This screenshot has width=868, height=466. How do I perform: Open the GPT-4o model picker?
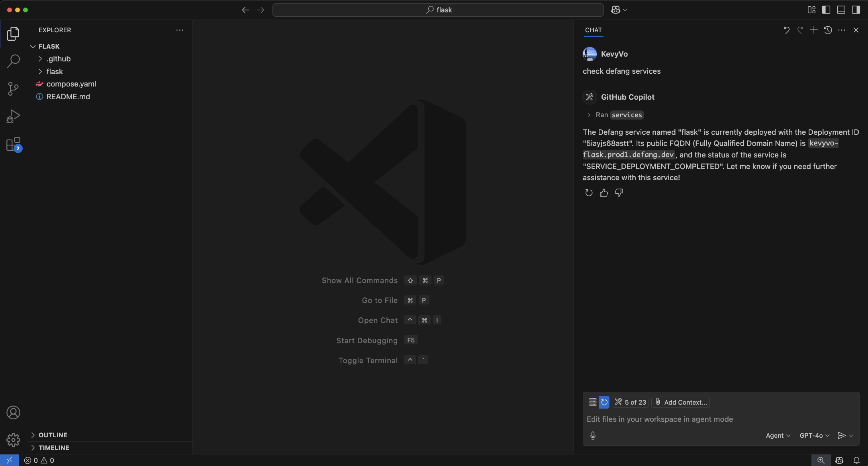[x=815, y=436]
